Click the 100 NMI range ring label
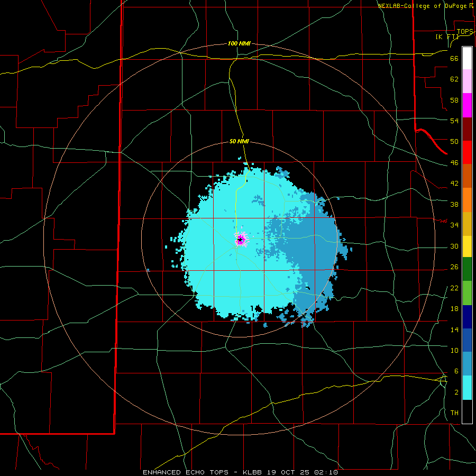 pos(239,44)
